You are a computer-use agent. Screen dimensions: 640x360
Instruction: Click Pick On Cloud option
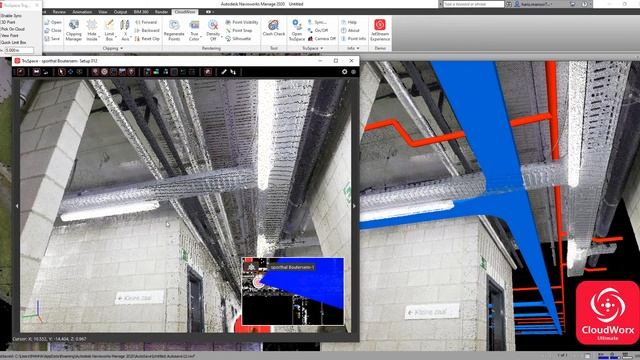13,29
